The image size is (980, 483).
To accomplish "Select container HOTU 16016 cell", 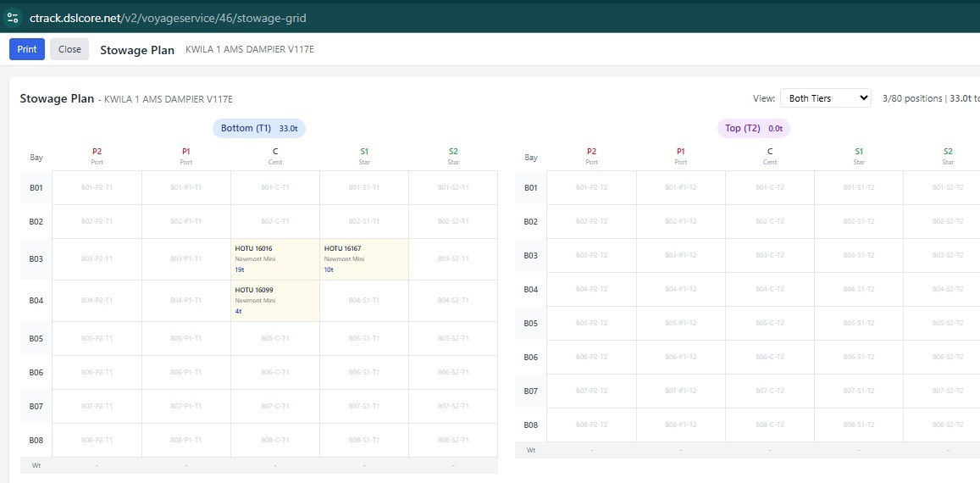I will click(274, 258).
